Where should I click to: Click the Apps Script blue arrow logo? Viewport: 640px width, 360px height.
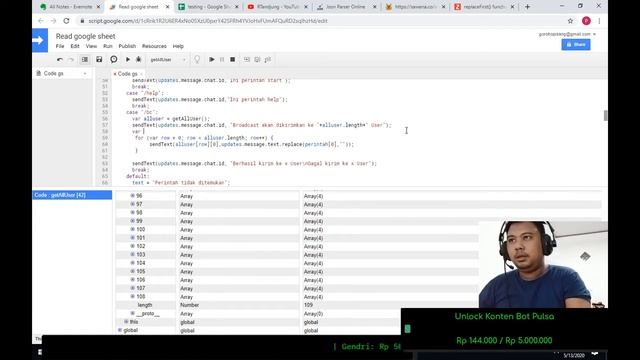click(x=40, y=40)
